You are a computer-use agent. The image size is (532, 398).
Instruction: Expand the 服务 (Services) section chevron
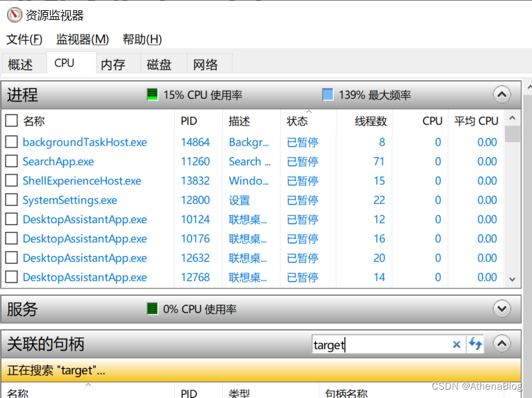[502, 309]
